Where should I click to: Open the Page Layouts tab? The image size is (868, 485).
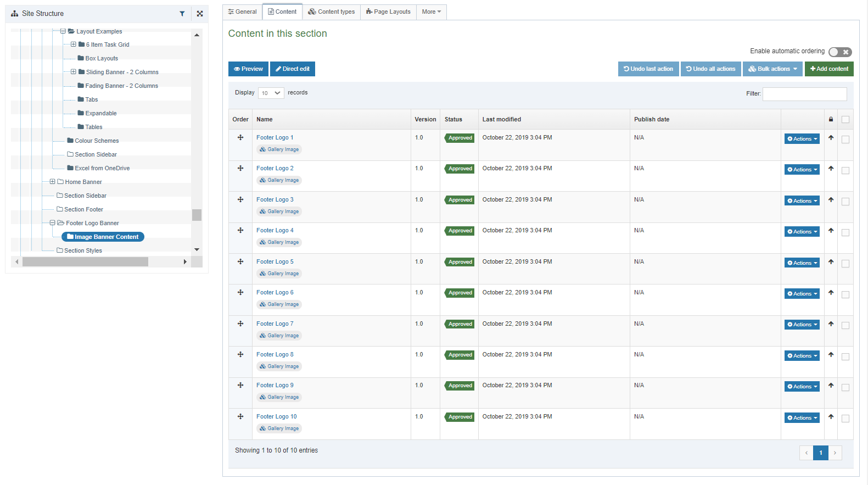[388, 12]
